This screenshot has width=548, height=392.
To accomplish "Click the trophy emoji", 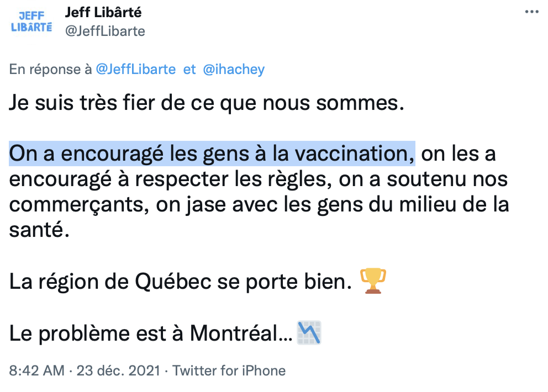I will tap(372, 281).
